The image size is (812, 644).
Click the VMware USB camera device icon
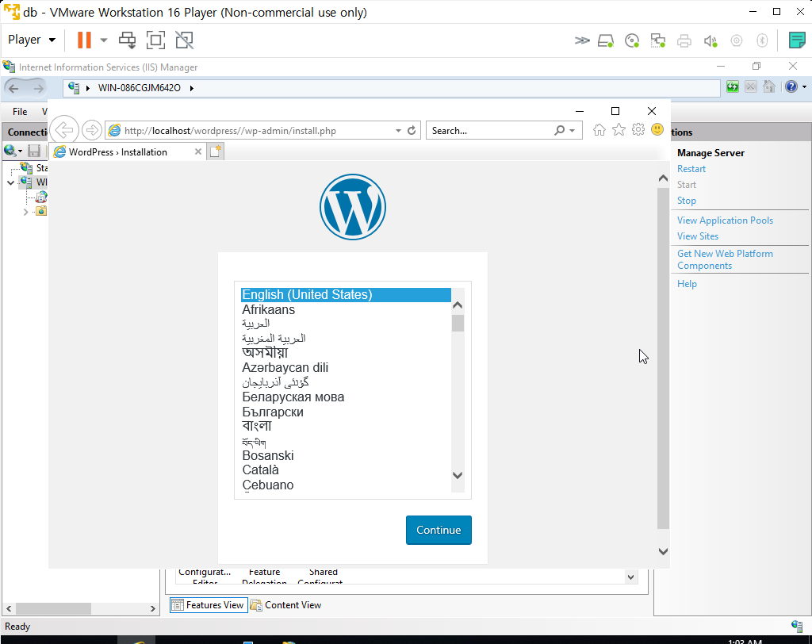[737, 40]
